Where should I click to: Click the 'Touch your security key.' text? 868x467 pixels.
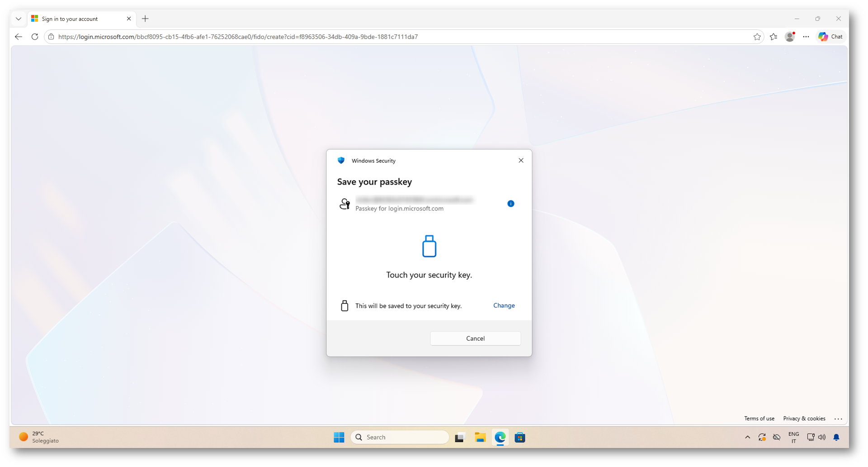coord(429,275)
